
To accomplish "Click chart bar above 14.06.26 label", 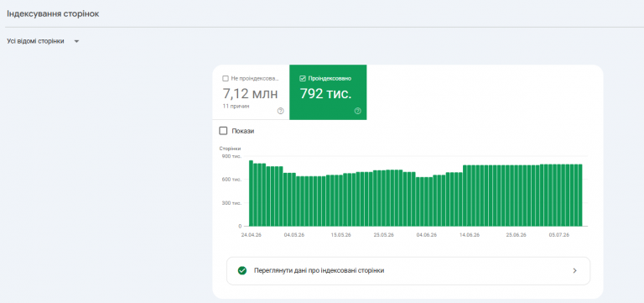I will coord(469,196).
